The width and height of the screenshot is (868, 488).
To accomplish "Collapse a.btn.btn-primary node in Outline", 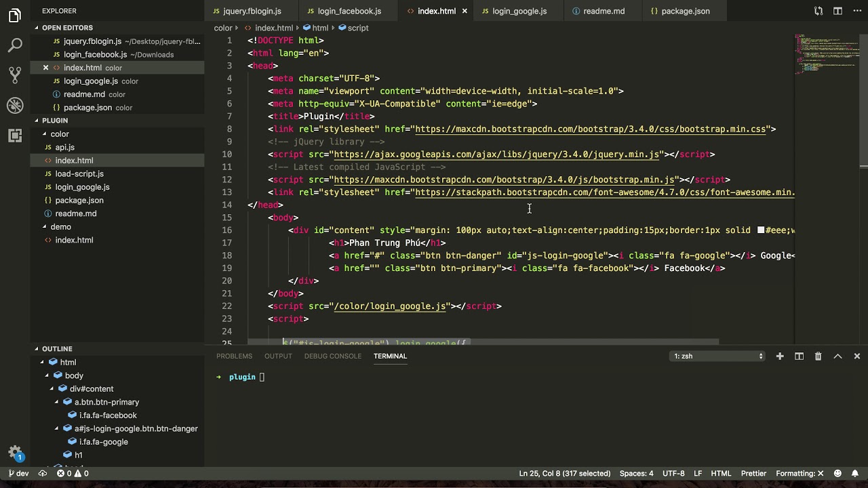I will [x=57, y=402].
